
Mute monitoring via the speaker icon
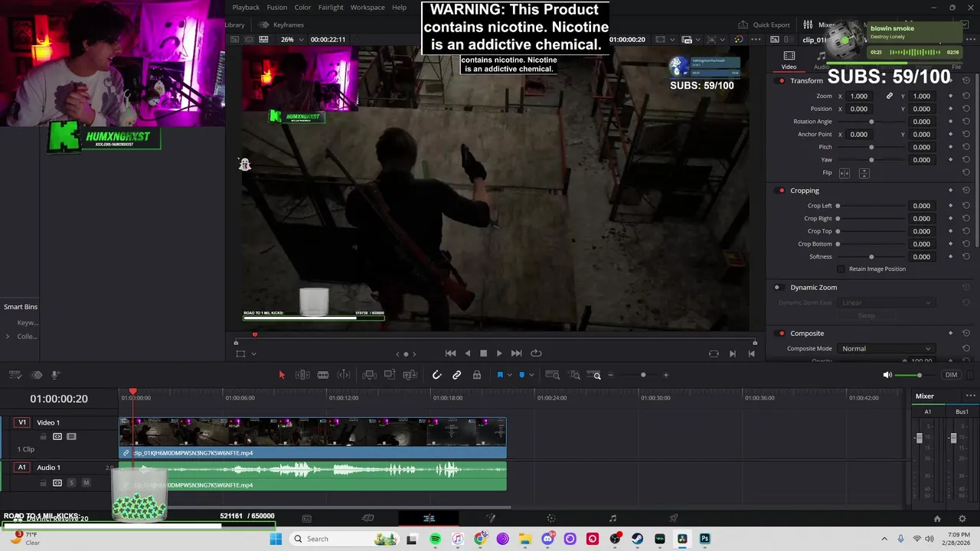[887, 375]
